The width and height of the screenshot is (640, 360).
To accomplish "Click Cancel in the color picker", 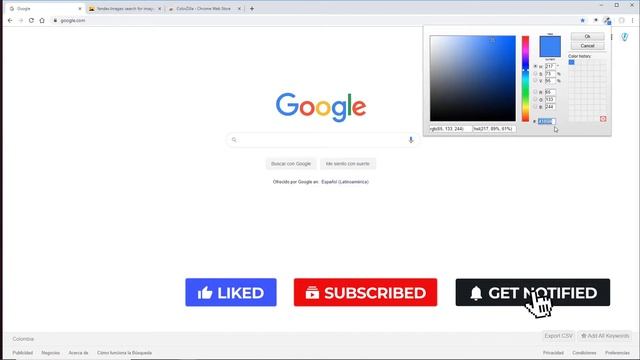I will (x=587, y=46).
